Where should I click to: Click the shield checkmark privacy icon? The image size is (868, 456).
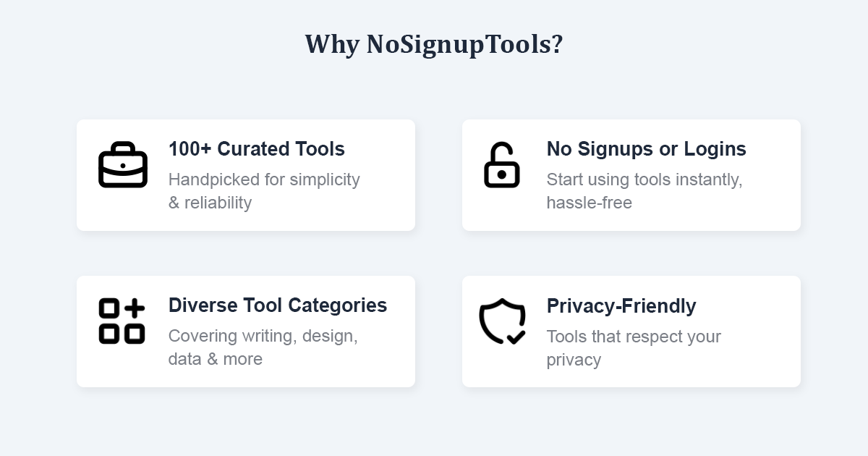point(501,321)
